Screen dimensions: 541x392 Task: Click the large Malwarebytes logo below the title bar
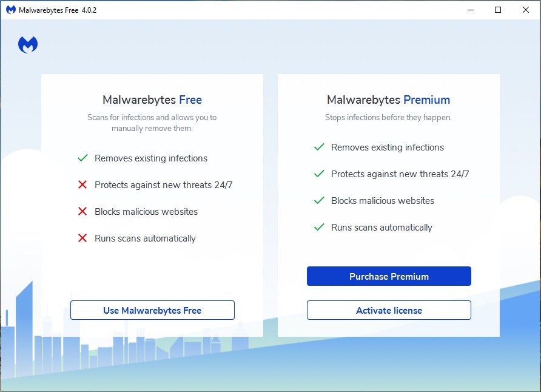[x=28, y=45]
